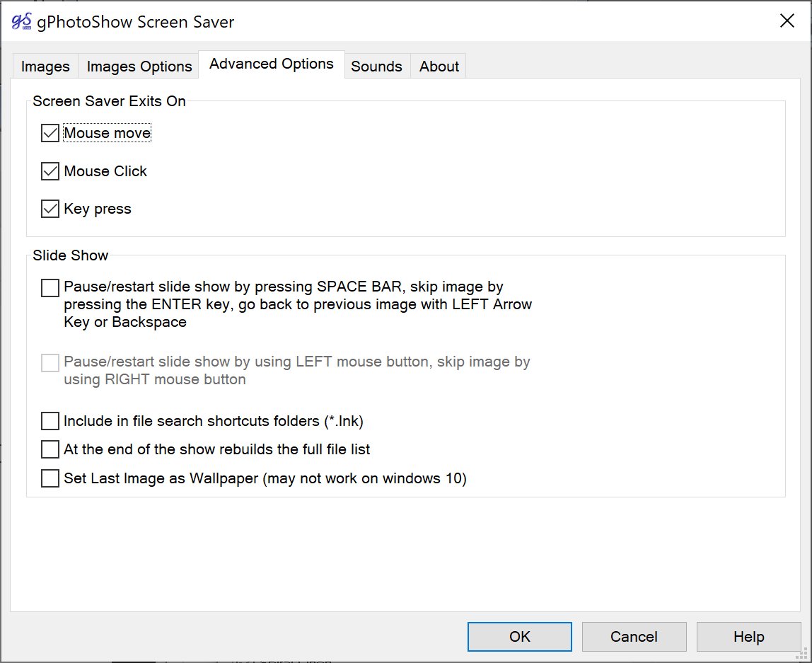Click the gPhotoShow app icon in title bar
The height and width of the screenshot is (663, 812).
21,21
